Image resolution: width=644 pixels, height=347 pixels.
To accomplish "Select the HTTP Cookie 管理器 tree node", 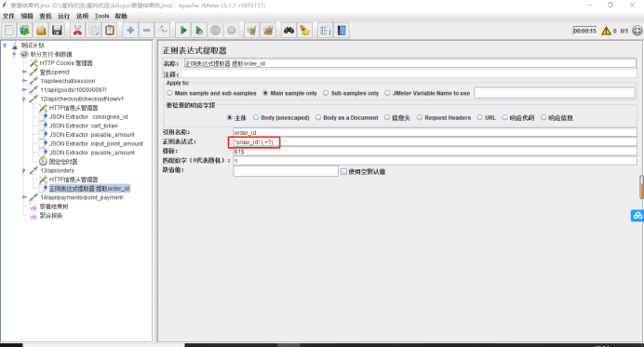I will [x=66, y=63].
